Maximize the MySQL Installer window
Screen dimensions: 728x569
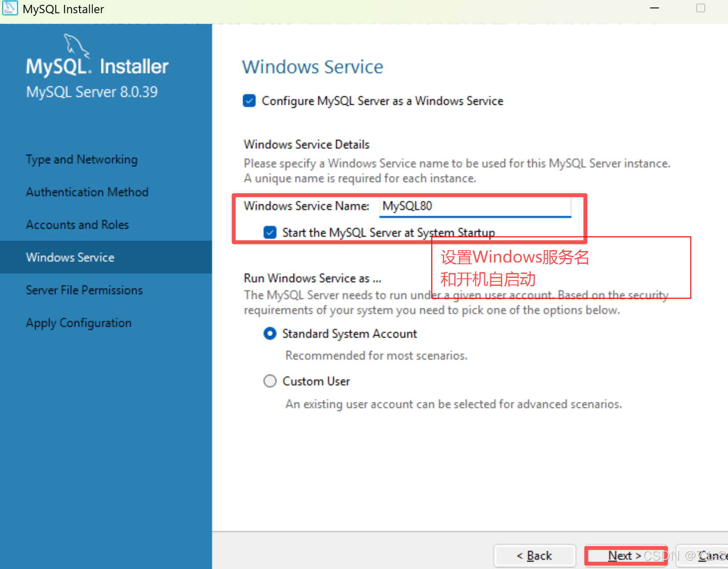701,8
